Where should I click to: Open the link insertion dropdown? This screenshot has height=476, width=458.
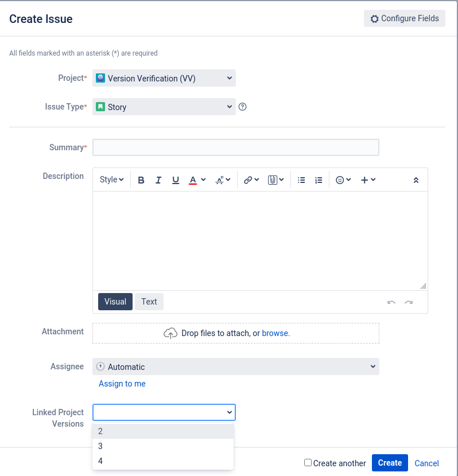point(251,180)
